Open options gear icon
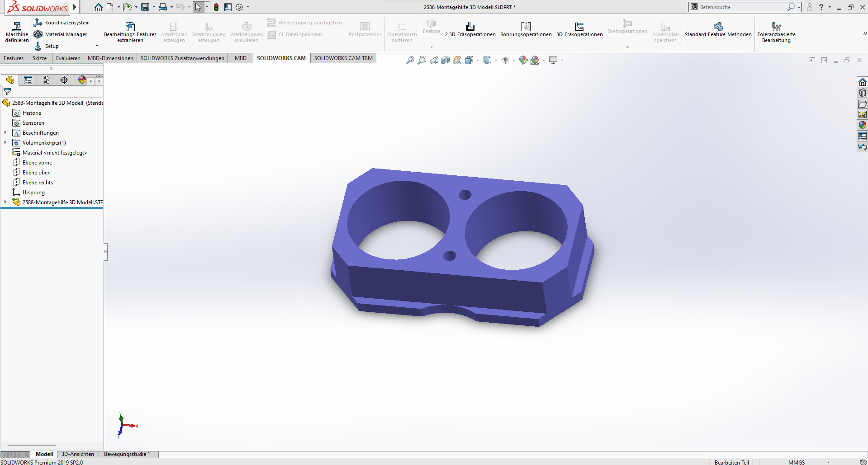868x465 pixels. click(240, 7)
